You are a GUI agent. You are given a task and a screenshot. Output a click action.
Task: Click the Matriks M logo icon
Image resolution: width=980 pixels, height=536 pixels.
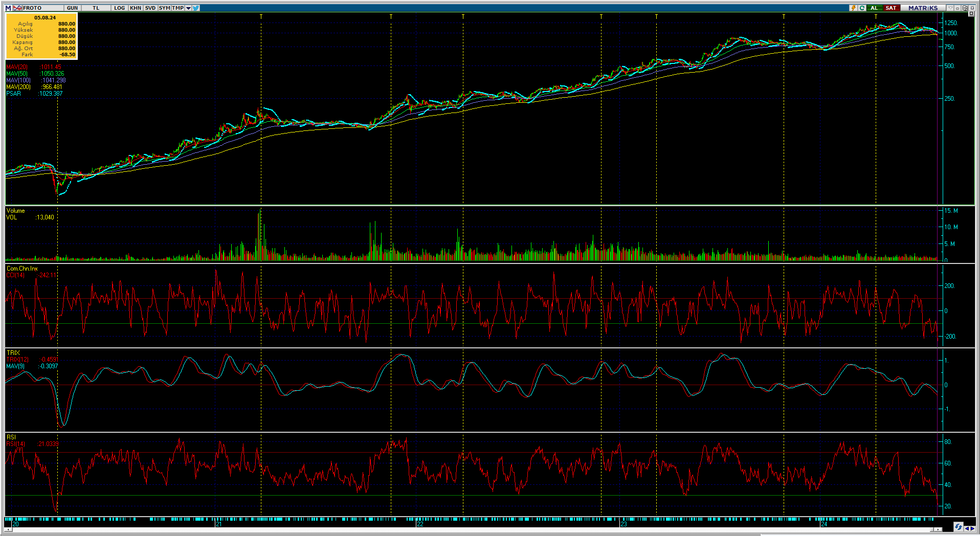point(8,8)
